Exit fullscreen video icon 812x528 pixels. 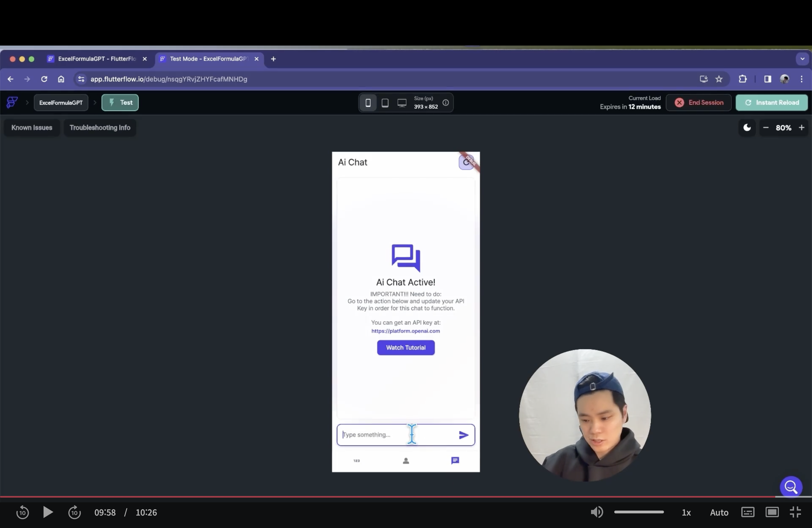pyautogui.click(x=795, y=512)
